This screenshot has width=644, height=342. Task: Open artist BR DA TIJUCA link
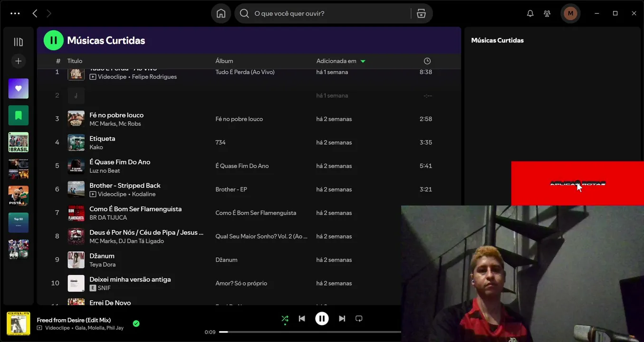pyautogui.click(x=108, y=218)
